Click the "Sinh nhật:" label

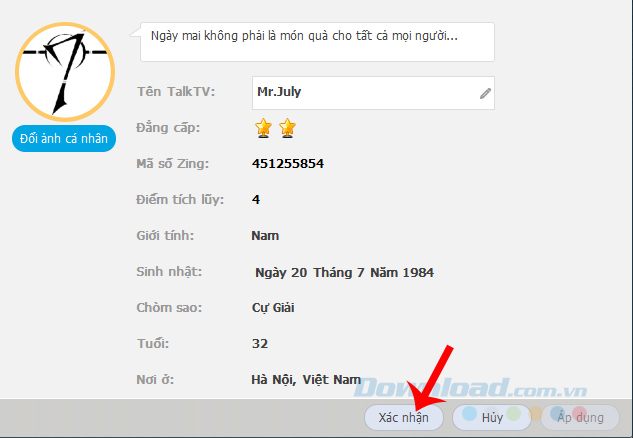coord(169,272)
